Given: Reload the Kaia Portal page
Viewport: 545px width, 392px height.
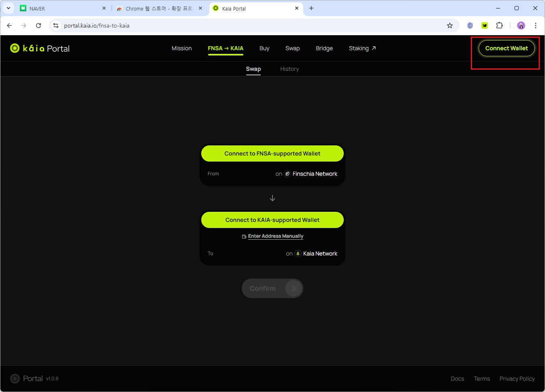Looking at the screenshot, I should point(38,26).
